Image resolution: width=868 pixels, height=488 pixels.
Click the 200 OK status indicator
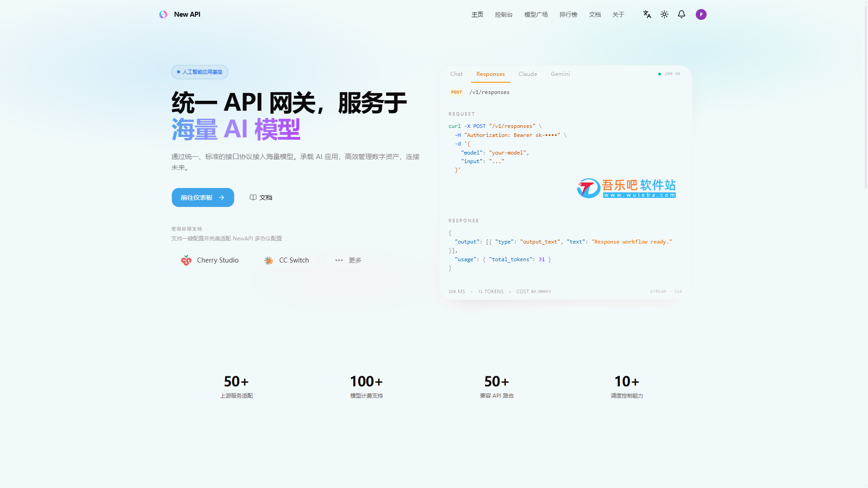pos(669,74)
